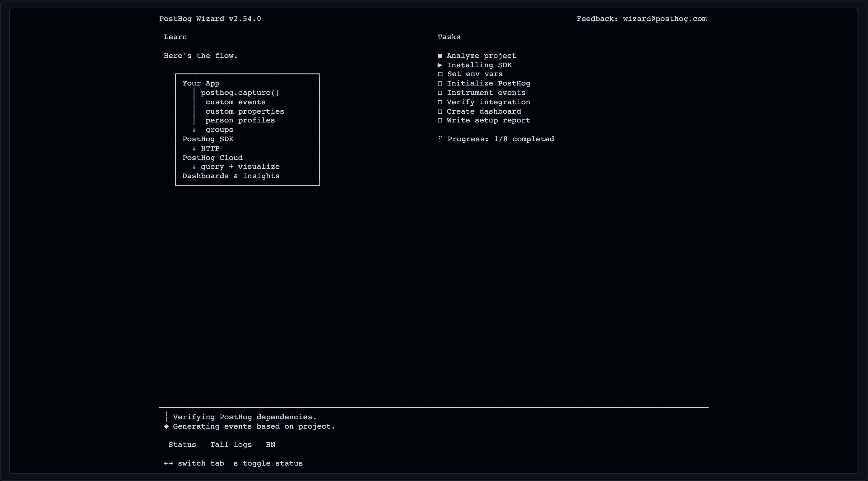Click 'person profiles' in the diagram
The image size is (868, 481).
pos(240,121)
